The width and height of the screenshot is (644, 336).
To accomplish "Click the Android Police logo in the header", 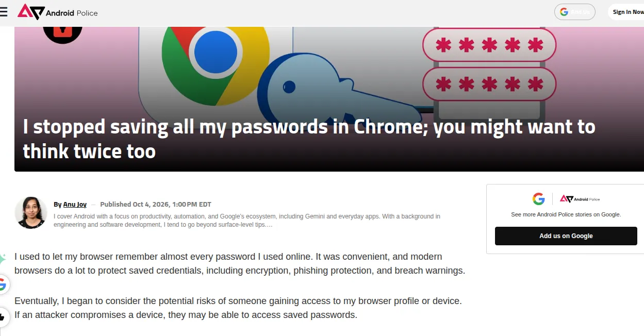I will 57,12.
